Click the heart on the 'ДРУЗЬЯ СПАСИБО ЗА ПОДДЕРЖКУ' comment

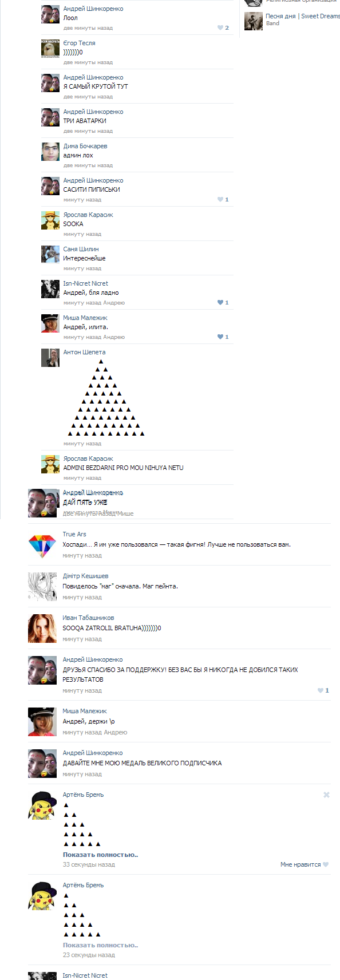point(321,690)
